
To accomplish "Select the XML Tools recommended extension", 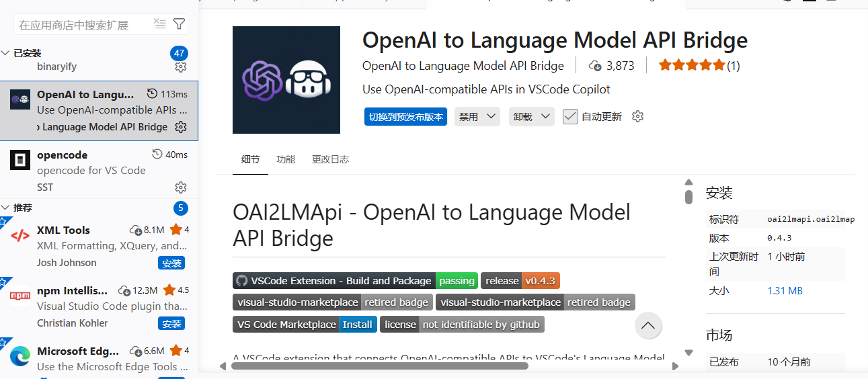I will pyautogui.click(x=99, y=246).
